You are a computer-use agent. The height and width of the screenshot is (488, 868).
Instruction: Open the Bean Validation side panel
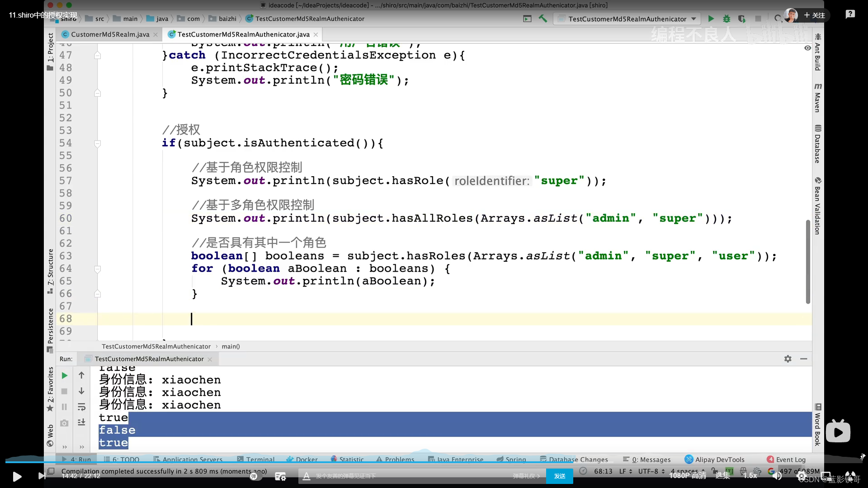[x=817, y=206]
